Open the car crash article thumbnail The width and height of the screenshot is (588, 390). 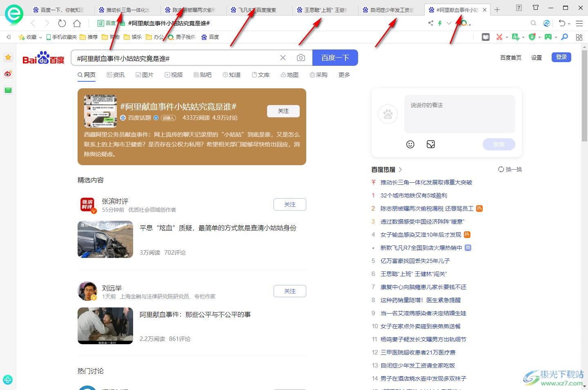click(x=105, y=239)
